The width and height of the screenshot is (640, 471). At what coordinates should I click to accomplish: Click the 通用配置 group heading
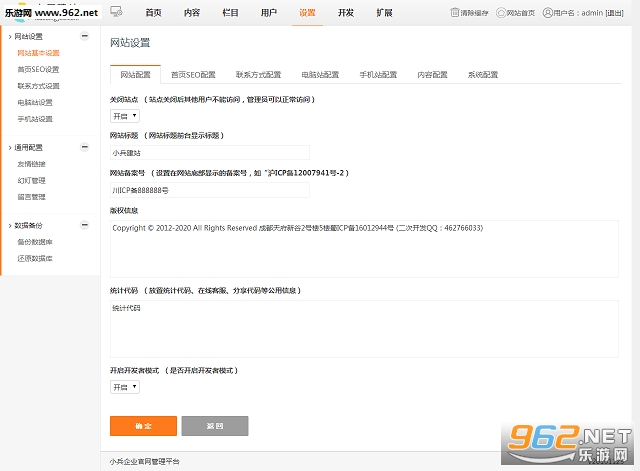29,147
